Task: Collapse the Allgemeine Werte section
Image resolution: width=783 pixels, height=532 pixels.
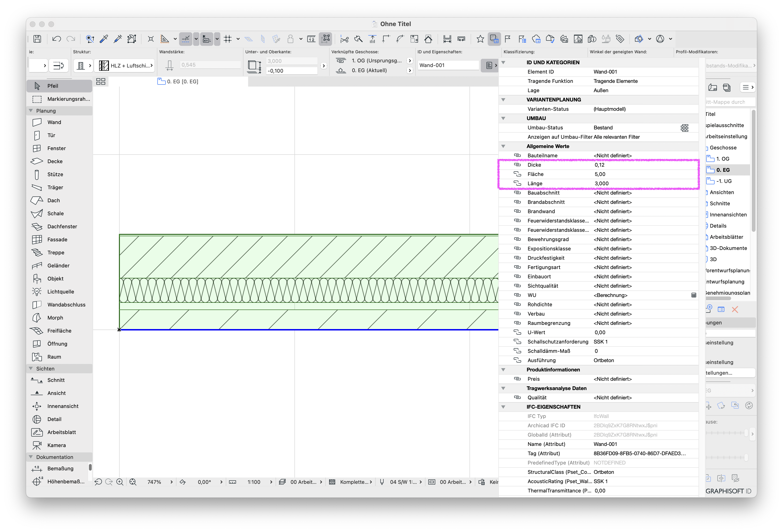Action: [503, 146]
